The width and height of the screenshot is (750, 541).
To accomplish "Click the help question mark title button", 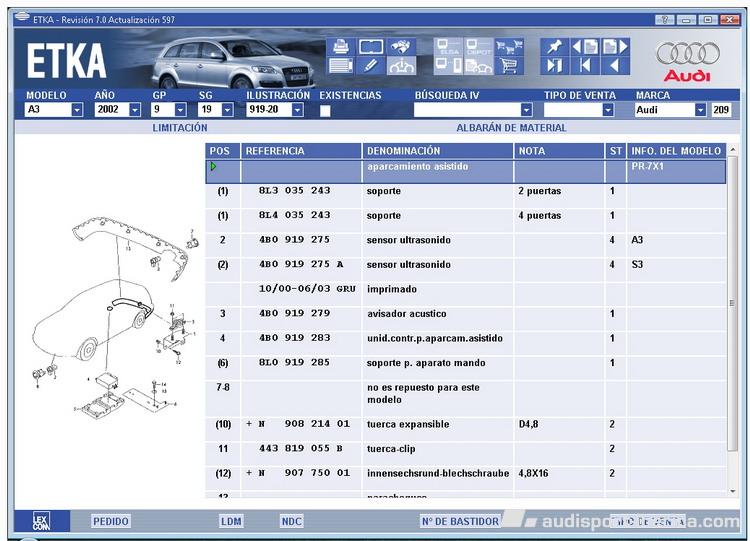I will [x=664, y=20].
